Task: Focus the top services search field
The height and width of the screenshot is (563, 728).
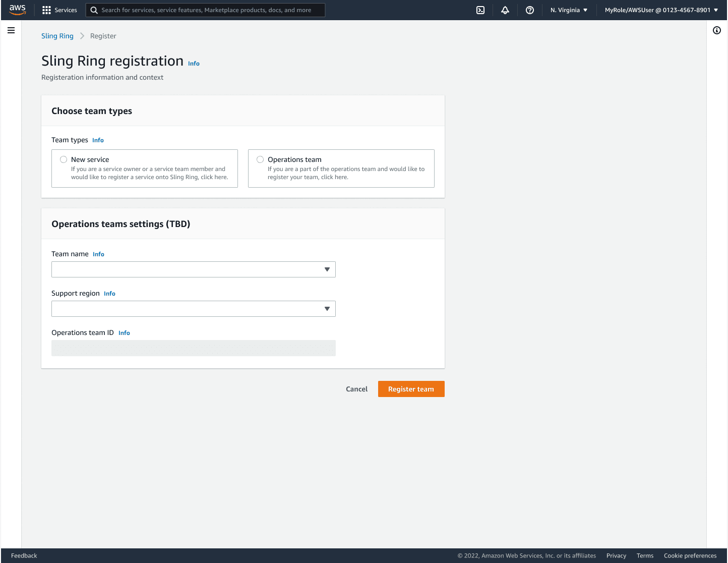Action: tap(206, 10)
